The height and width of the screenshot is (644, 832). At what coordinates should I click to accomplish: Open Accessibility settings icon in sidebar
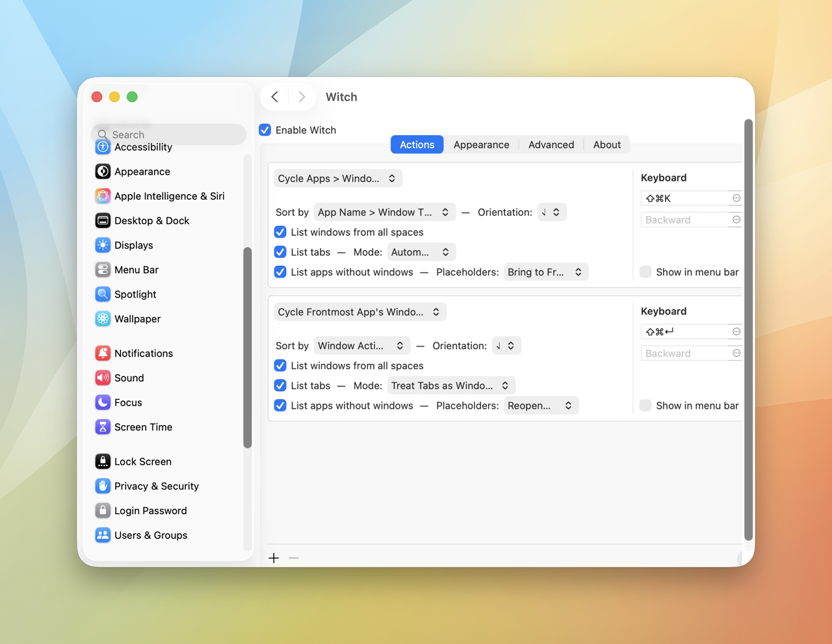point(103,148)
